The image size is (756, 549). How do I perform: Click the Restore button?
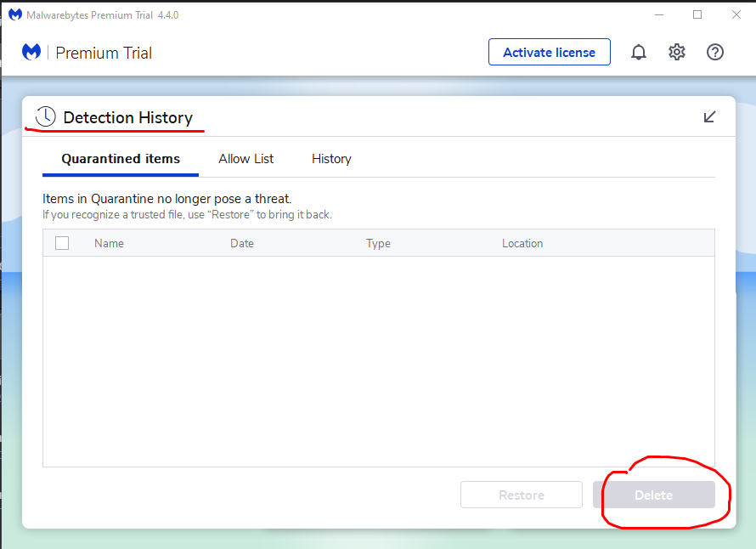tap(522, 495)
